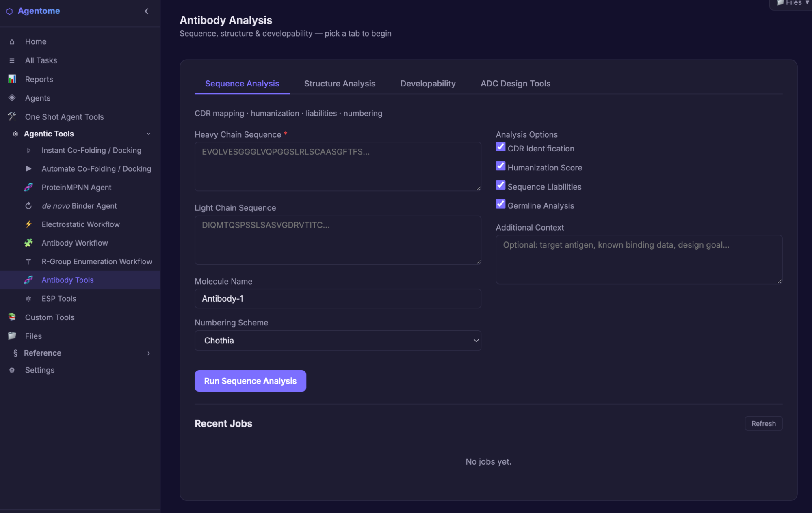Click Refresh next to Recent Jobs
This screenshot has height=513, width=812.
tap(763, 423)
